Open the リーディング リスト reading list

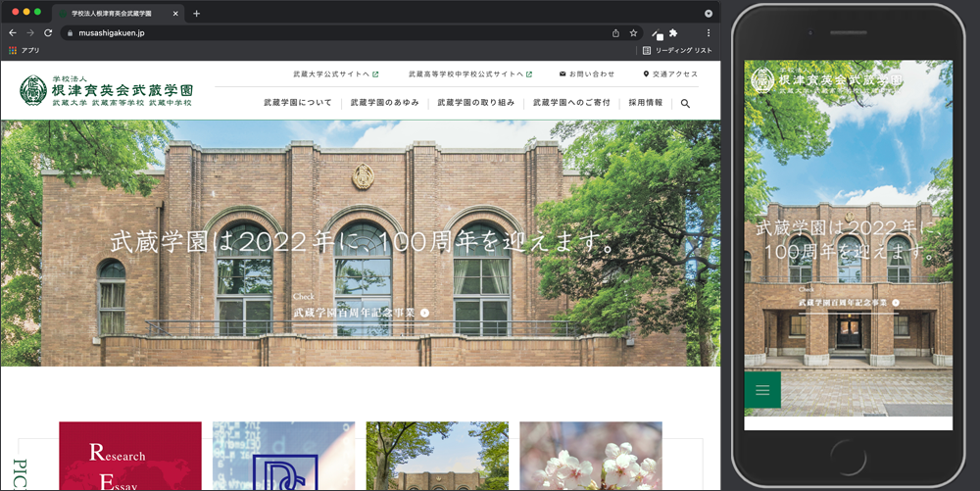pos(677,50)
